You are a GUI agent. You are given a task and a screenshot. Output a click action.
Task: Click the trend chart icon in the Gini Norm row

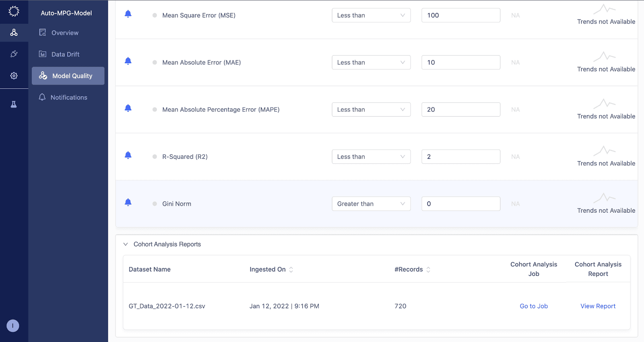tap(605, 197)
